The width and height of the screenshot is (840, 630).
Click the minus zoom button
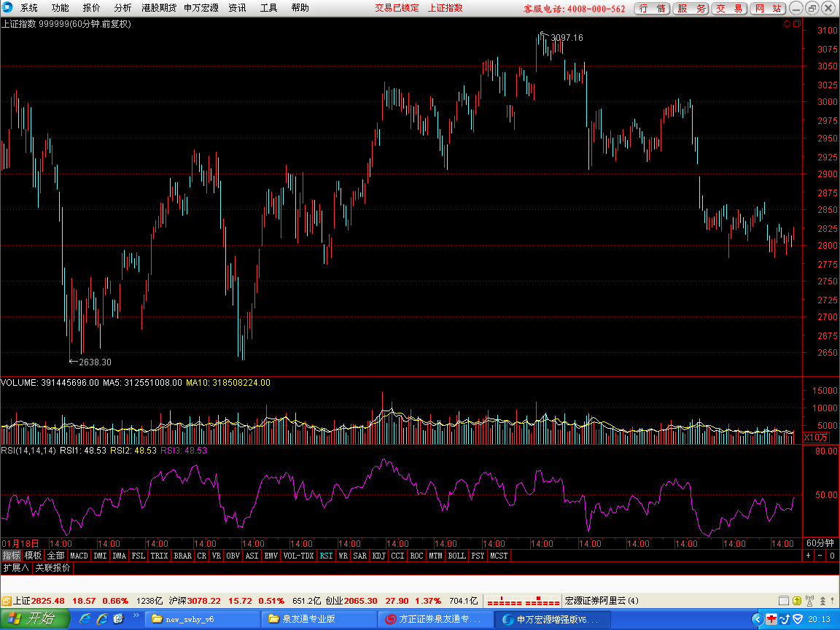point(820,556)
